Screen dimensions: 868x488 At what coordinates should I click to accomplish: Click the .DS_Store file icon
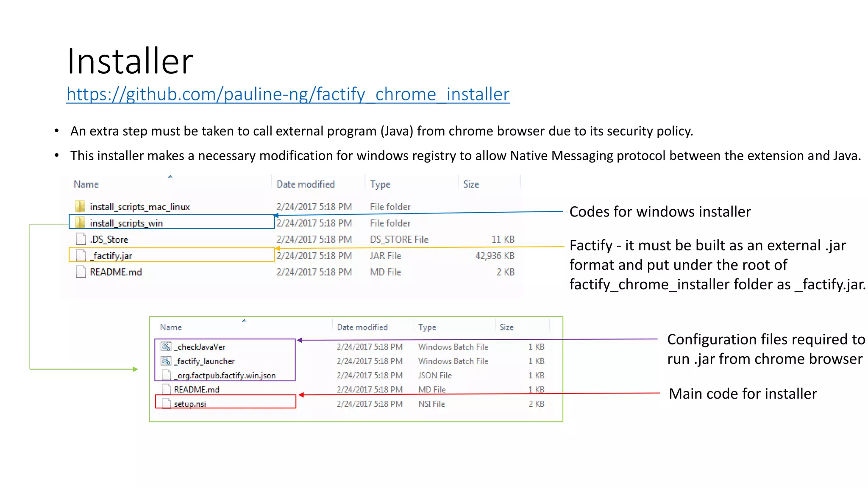(81, 239)
